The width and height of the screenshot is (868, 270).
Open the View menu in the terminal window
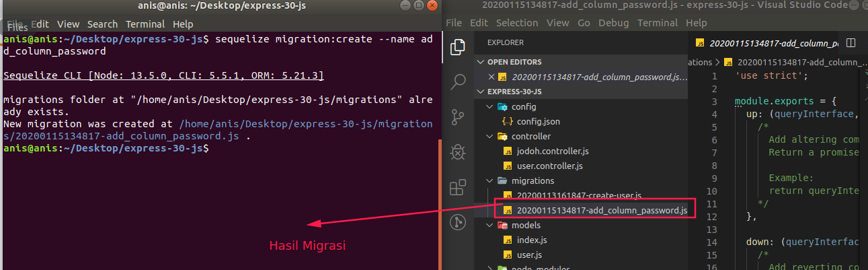click(69, 24)
